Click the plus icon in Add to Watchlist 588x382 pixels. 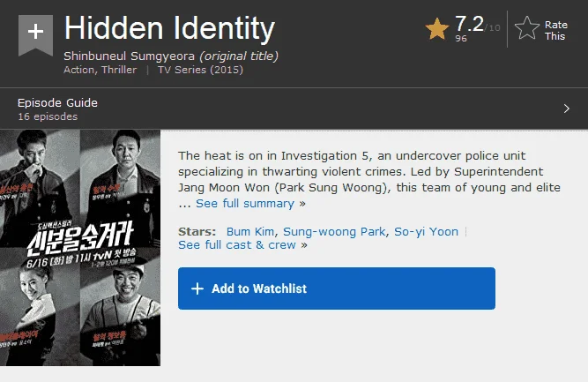pyautogui.click(x=197, y=288)
